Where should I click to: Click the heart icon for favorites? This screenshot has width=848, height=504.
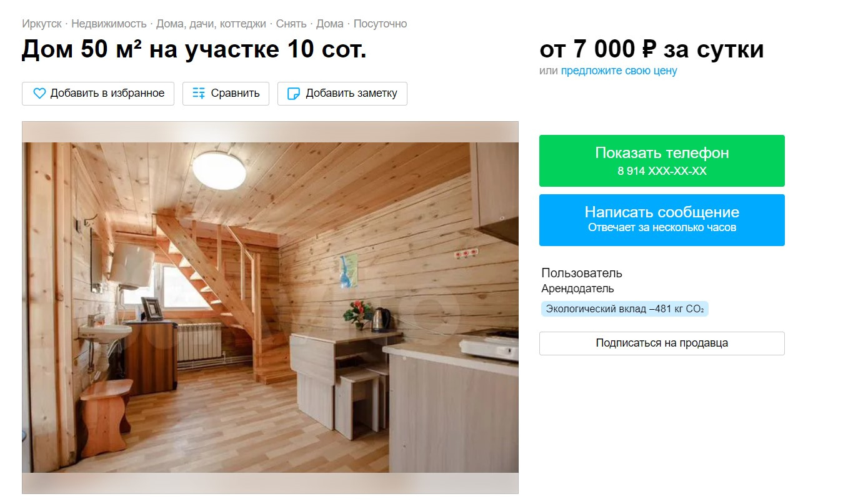tap(39, 94)
